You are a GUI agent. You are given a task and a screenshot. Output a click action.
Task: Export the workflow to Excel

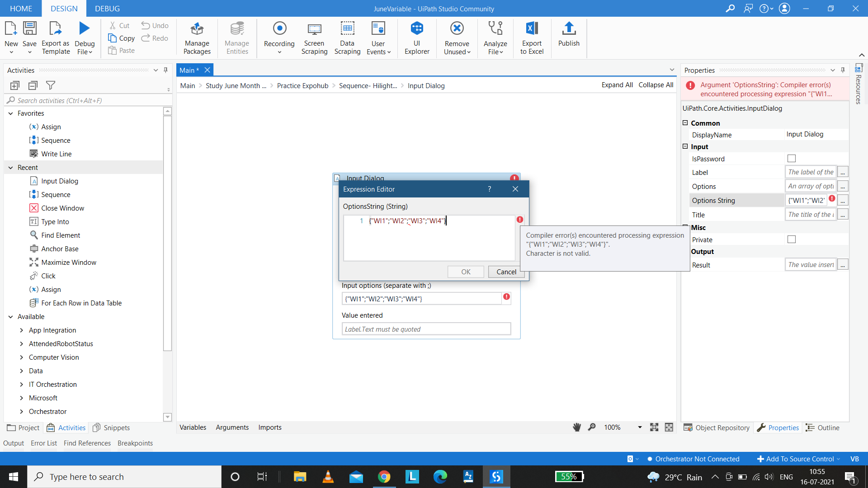point(532,38)
